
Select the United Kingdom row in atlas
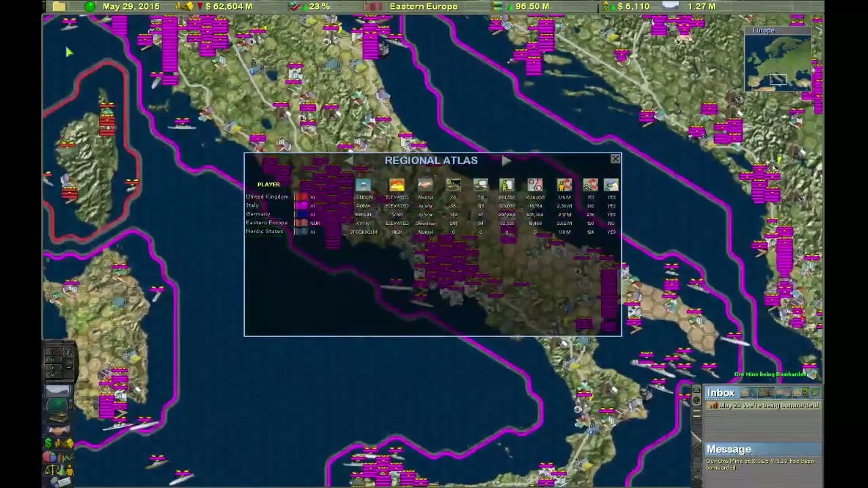[x=432, y=197]
